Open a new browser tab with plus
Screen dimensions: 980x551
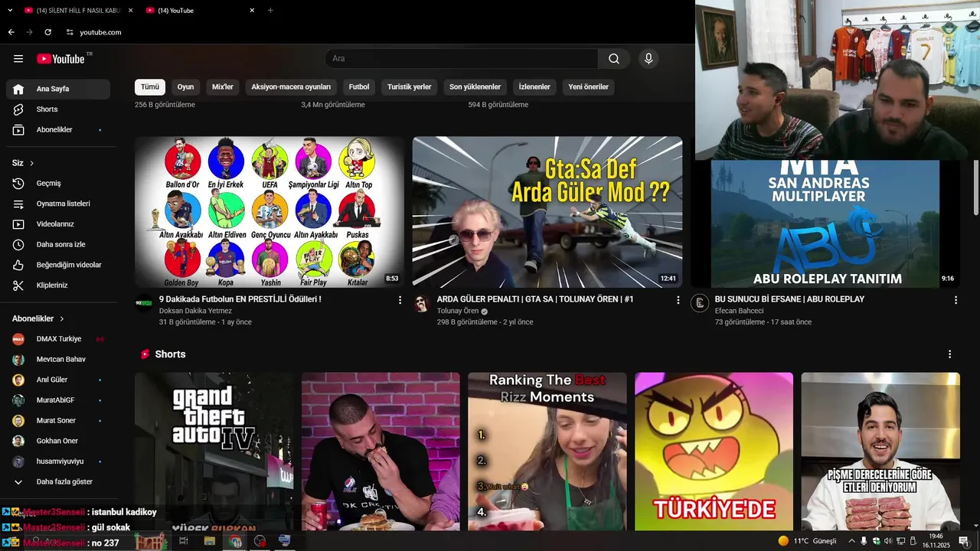point(270,11)
